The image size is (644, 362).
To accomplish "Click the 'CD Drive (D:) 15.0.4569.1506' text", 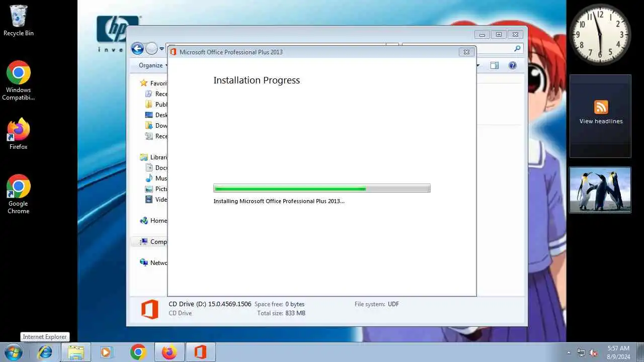I will click(x=210, y=304).
